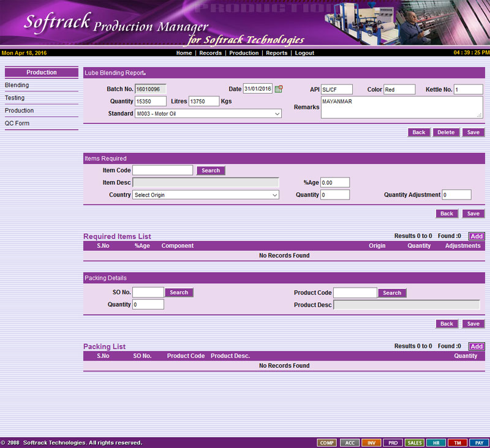Click the Reports menu item

276,53
